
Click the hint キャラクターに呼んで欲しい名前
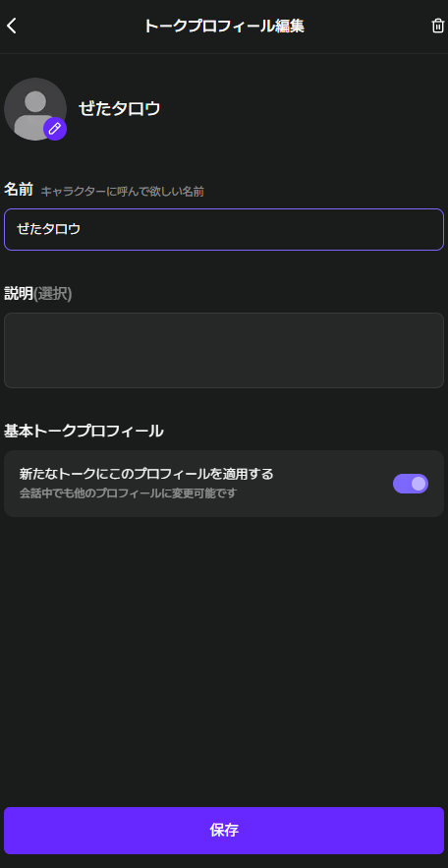[122, 192]
